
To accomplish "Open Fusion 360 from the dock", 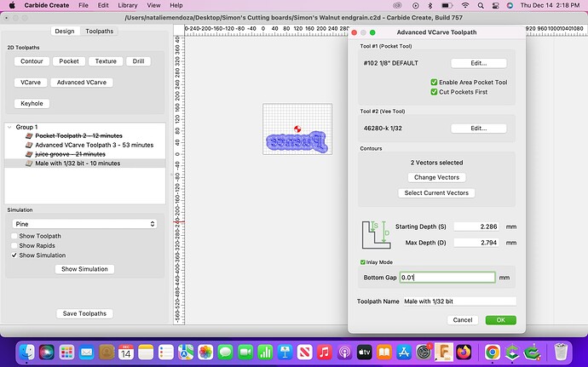I will tap(444, 353).
